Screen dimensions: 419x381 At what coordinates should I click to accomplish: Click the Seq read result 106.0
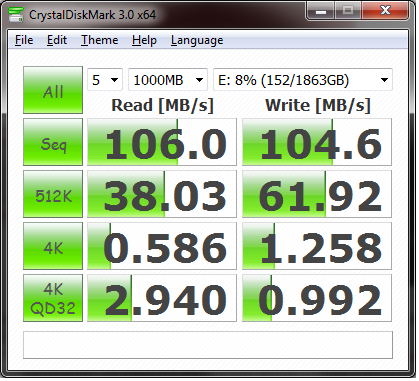click(x=162, y=142)
